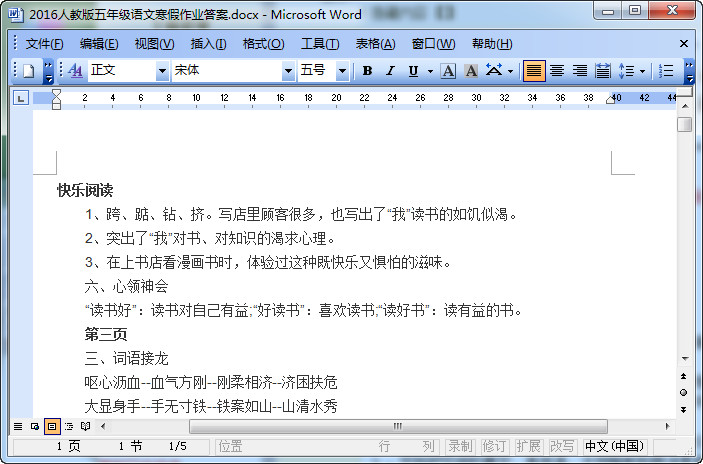This screenshot has height=464, width=703.
Task: Toggle 录制 macro recording in status bar
Action: pyautogui.click(x=460, y=447)
